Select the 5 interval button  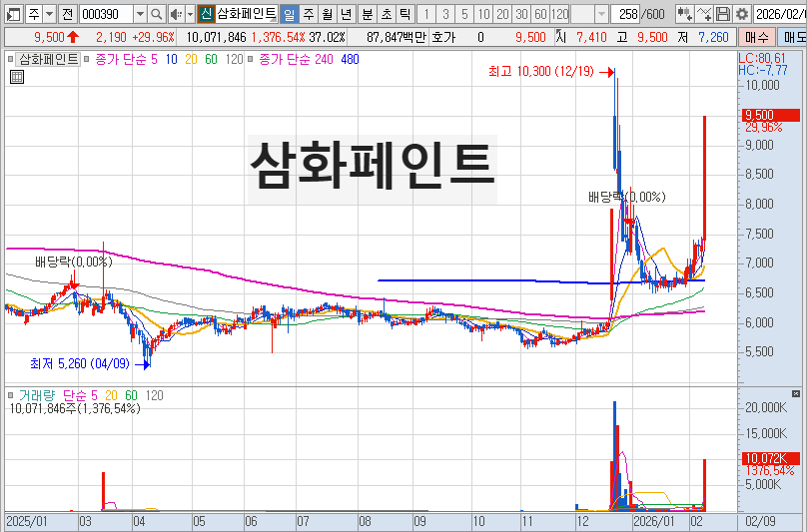pyautogui.click(x=464, y=14)
